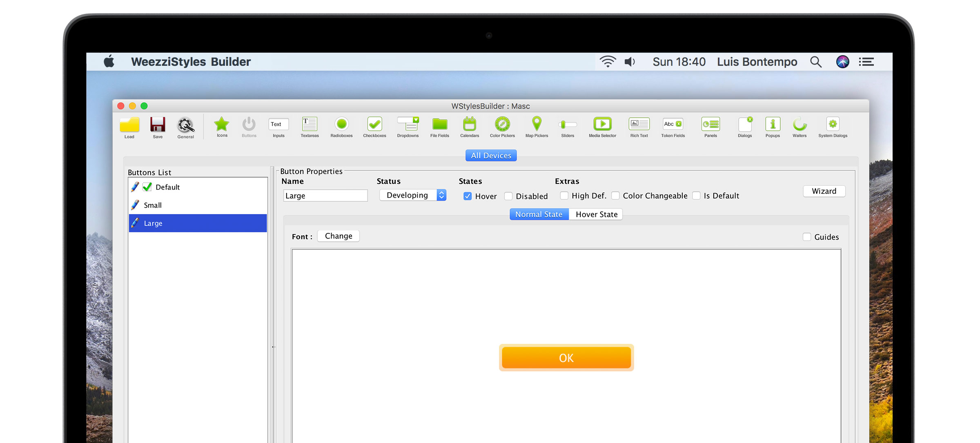This screenshot has width=980, height=443.
Task: Select Small in the Buttons List
Action: click(x=198, y=205)
